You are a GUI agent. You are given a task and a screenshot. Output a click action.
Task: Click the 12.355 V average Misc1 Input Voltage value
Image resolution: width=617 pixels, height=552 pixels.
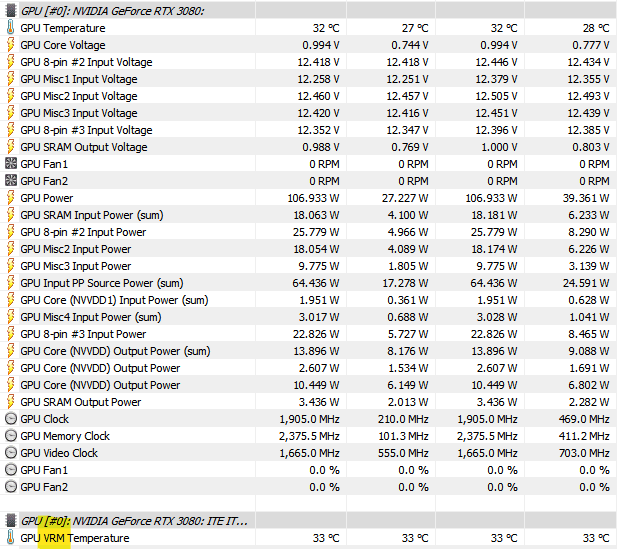pyautogui.click(x=588, y=79)
